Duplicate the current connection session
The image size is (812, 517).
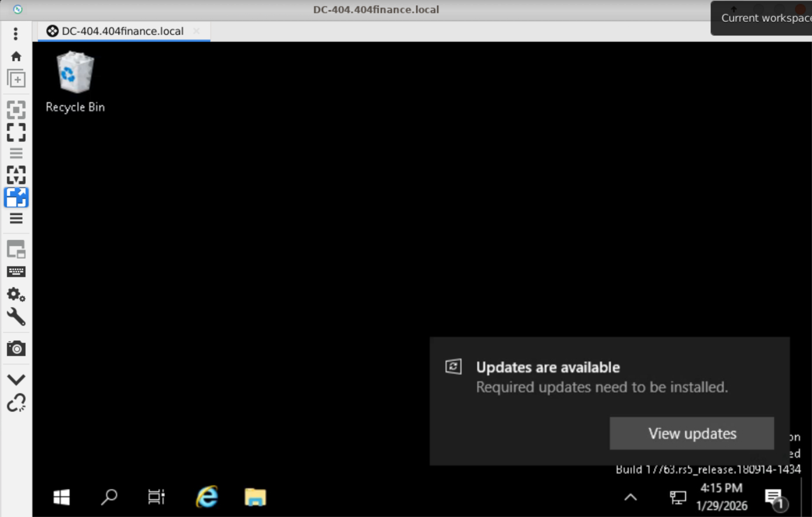click(x=16, y=79)
